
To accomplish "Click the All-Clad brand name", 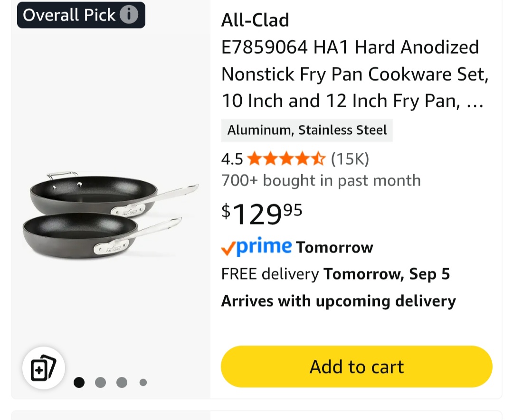I will [x=255, y=20].
